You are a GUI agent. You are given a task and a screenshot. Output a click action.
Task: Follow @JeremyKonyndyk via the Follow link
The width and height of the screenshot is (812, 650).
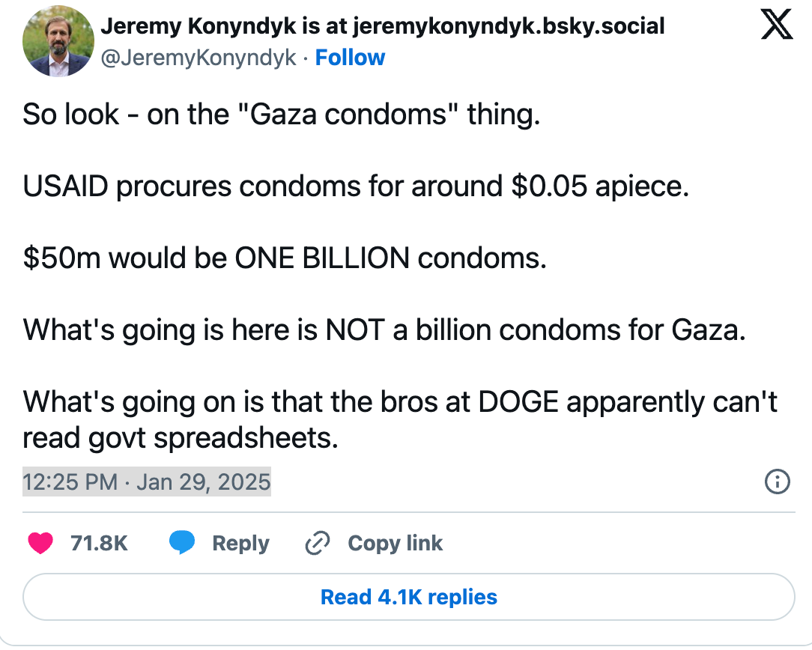click(x=349, y=57)
